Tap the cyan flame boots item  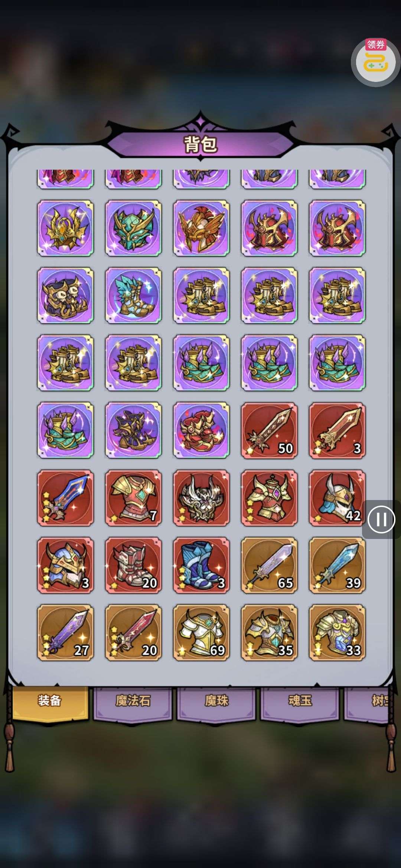tap(133, 295)
